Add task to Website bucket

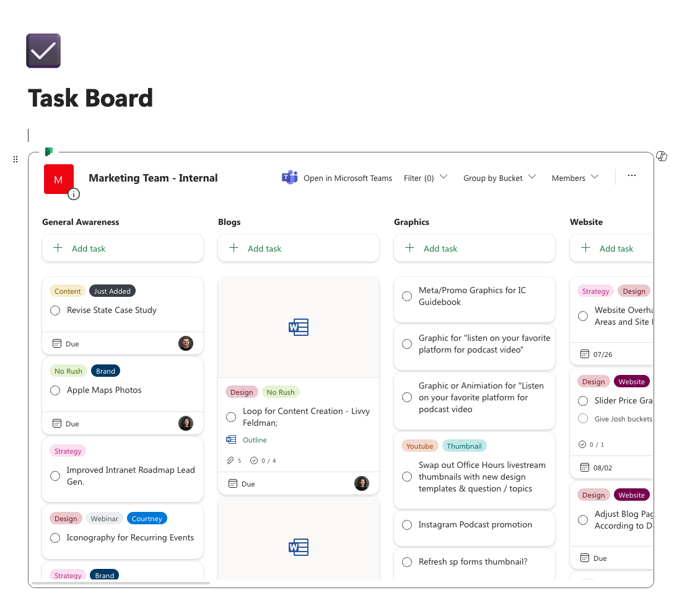pyautogui.click(x=611, y=248)
